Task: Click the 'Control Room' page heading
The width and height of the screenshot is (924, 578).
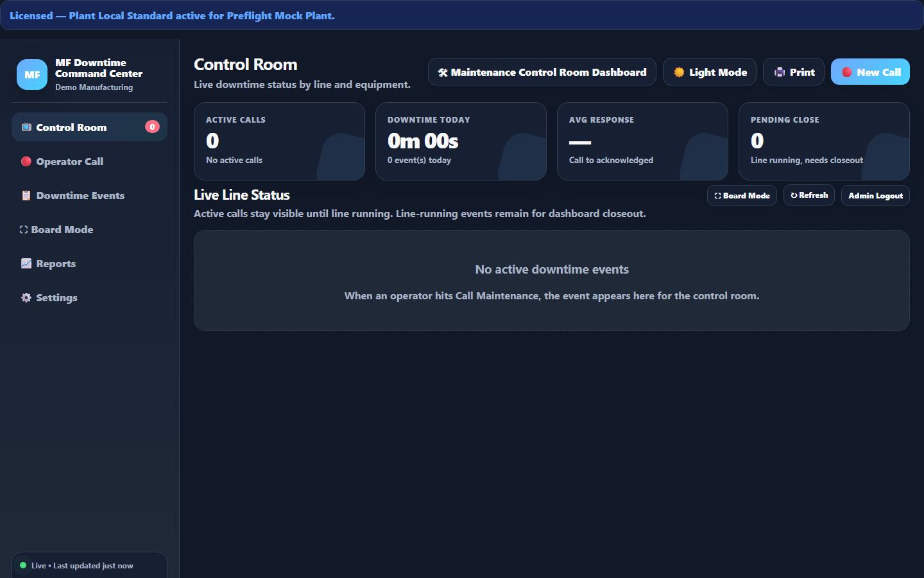Action: [x=246, y=64]
